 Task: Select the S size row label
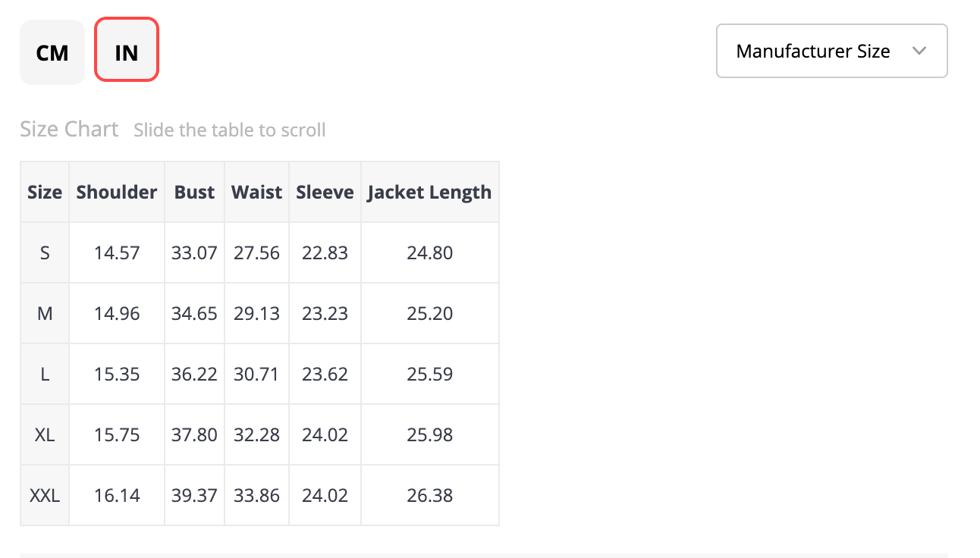45,252
